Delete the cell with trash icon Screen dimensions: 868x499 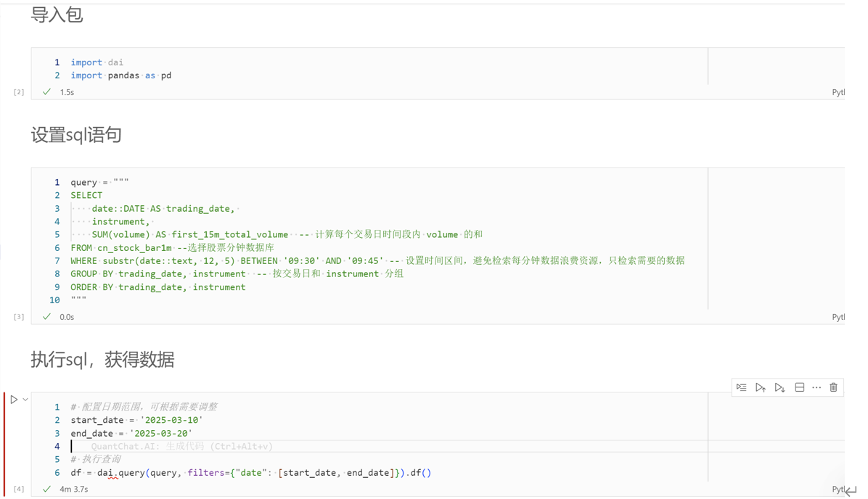coord(833,387)
